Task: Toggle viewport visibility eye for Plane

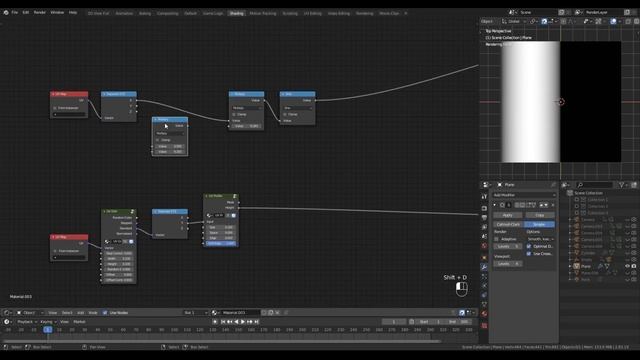Action: pos(627,266)
